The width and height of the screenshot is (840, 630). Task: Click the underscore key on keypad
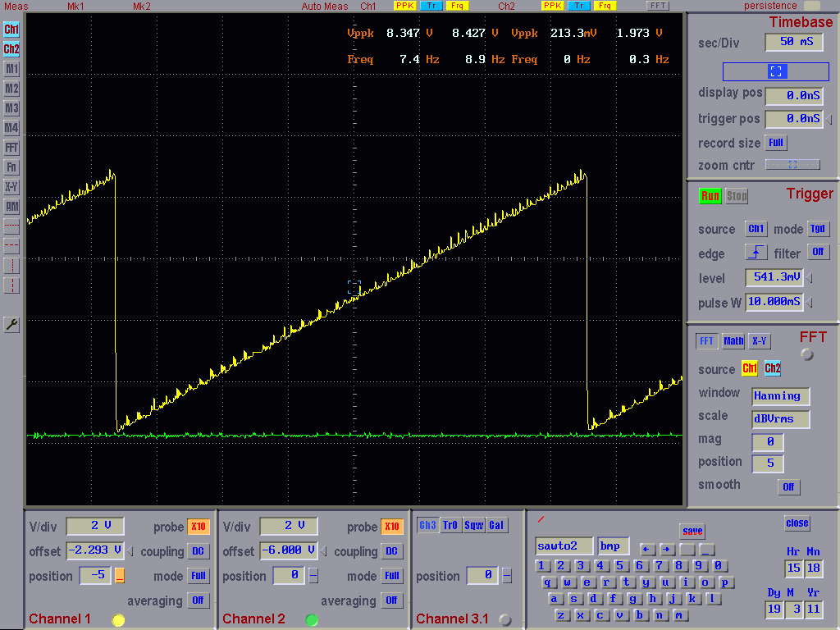coord(707,549)
